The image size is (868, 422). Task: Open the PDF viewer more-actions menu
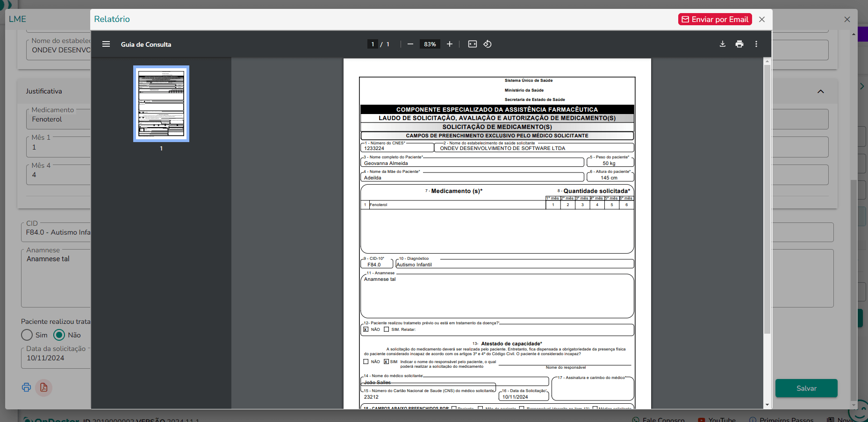[756, 44]
